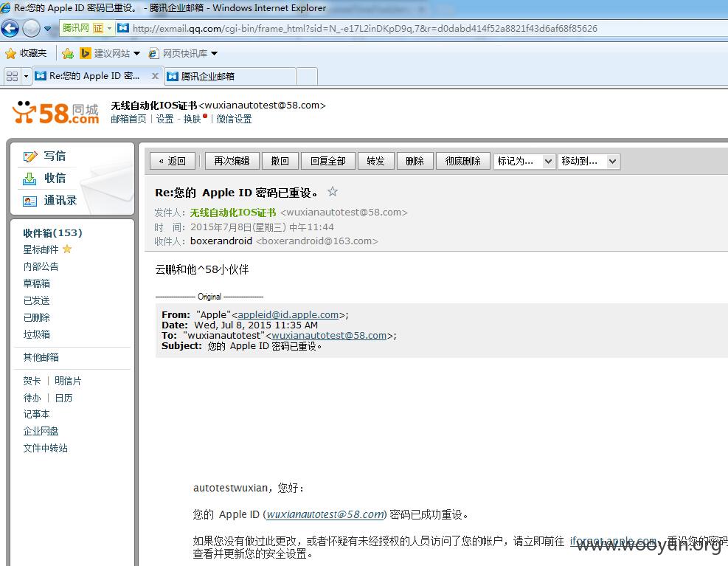Click 待办 to-do link

click(x=32, y=398)
